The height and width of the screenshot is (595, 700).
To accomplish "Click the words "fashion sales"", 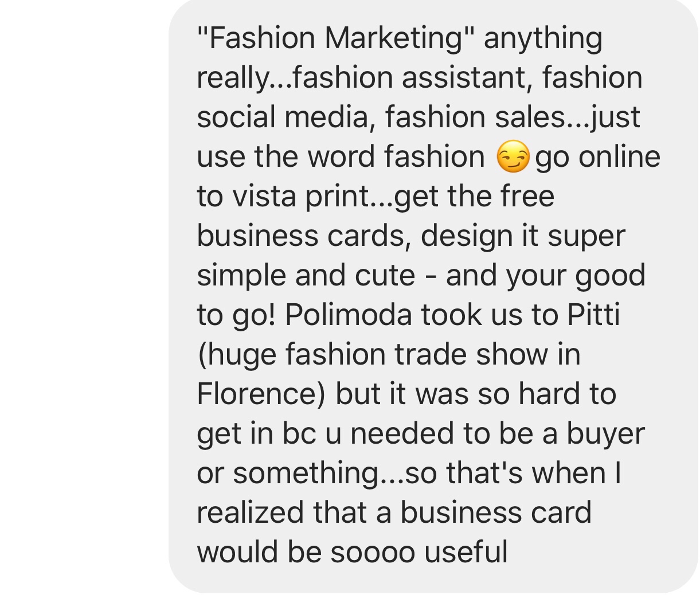I will pos(475,118).
